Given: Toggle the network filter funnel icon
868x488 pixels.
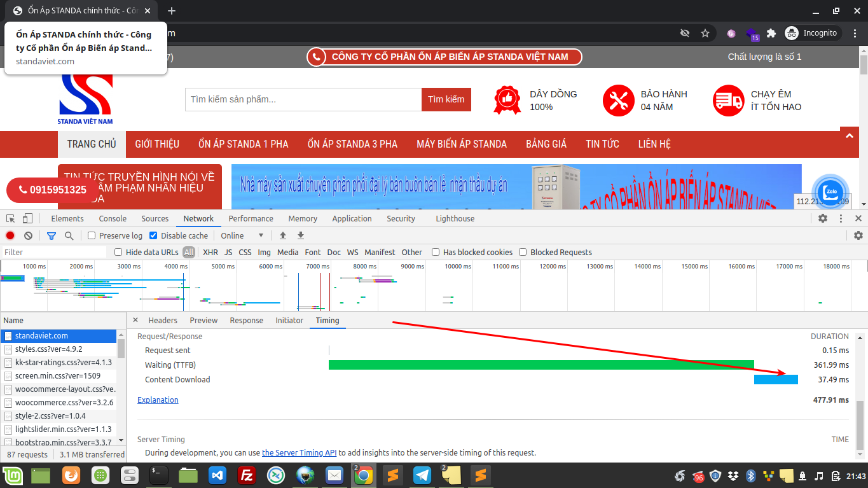Looking at the screenshot, I should pyautogui.click(x=52, y=235).
